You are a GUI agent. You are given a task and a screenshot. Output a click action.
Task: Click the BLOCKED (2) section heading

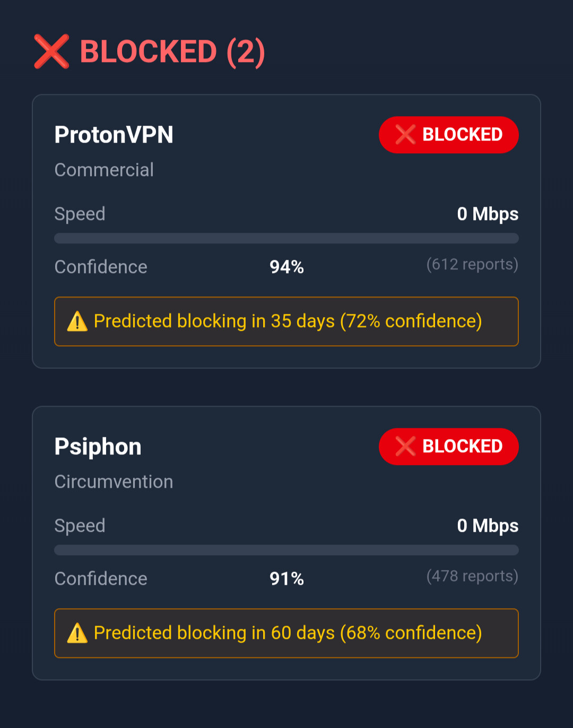[172, 51]
